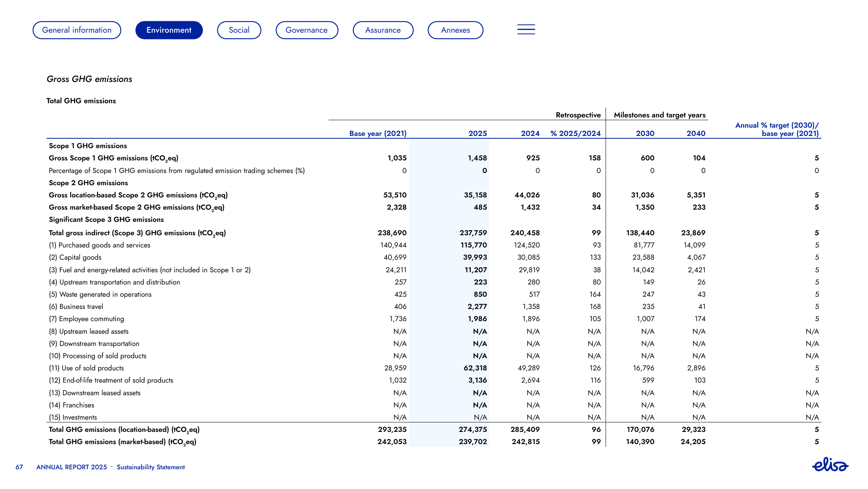This screenshot has width=868, height=489.
Task: Click the Annual % target (2030) header
Action: pyautogui.click(x=777, y=129)
